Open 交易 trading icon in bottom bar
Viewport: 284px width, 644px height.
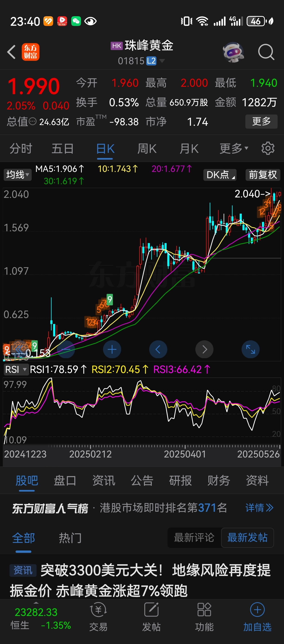click(x=98, y=617)
